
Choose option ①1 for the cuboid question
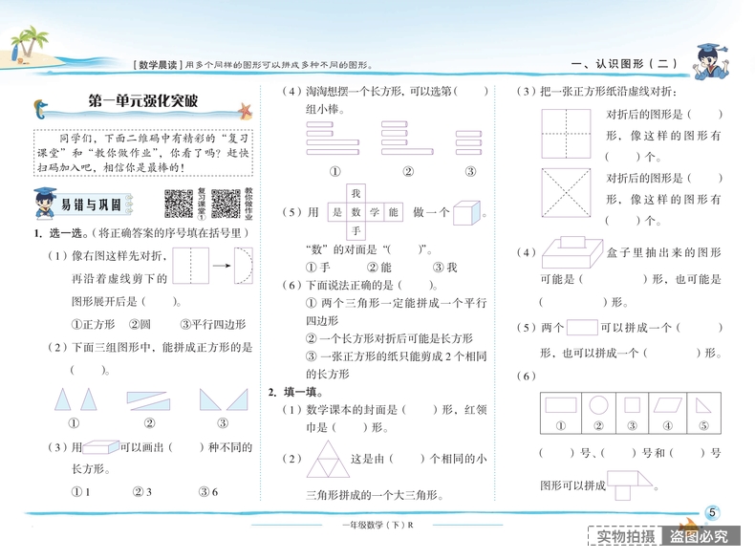point(81,491)
